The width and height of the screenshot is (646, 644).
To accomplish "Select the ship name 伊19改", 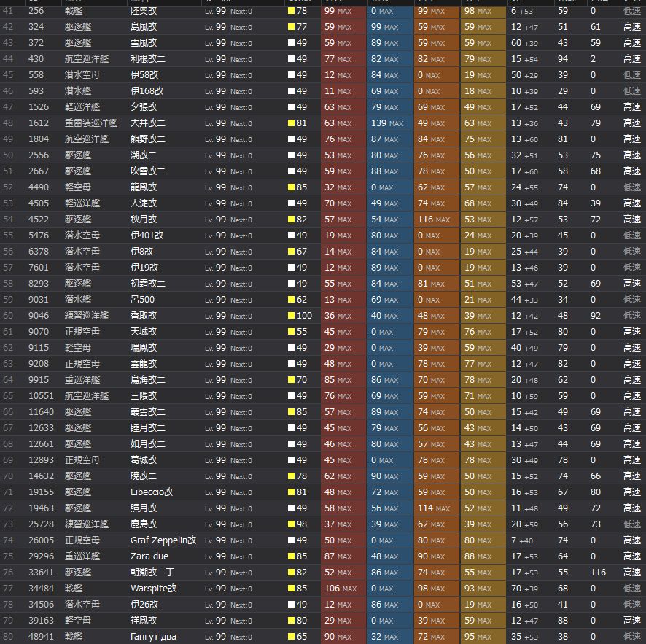I will tap(144, 268).
